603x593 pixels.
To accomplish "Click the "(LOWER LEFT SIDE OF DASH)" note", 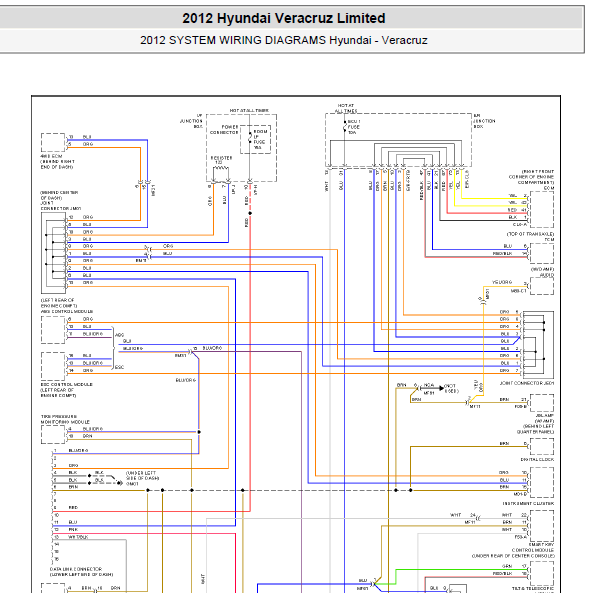I will click(x=82, y=575).
